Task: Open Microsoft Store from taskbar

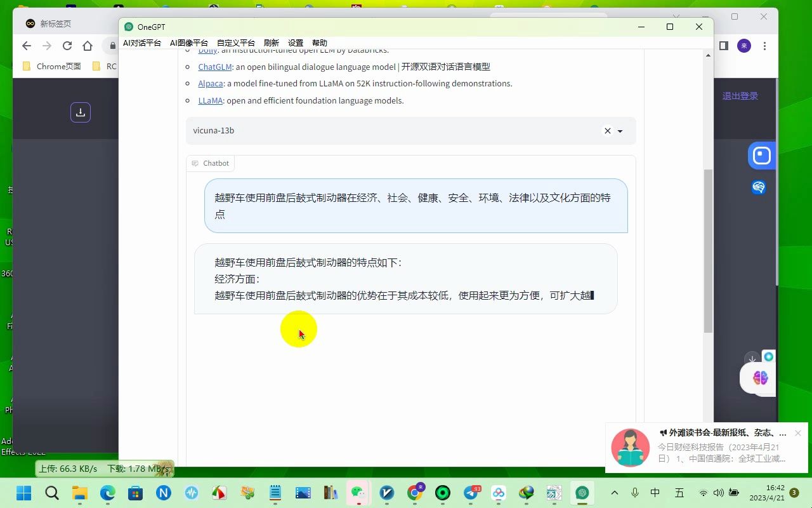Action: pos(135,493)
